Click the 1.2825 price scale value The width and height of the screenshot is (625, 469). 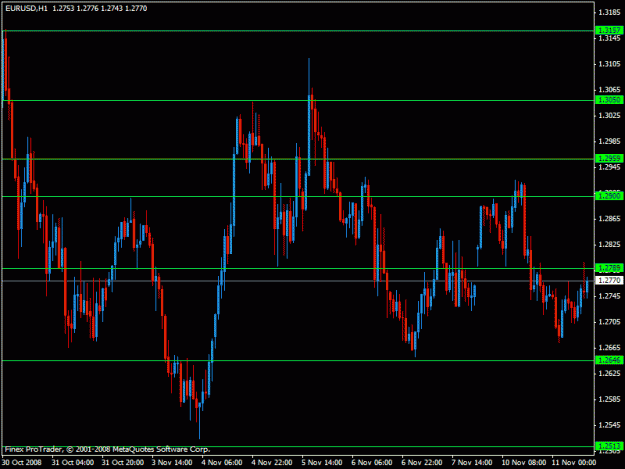(x=609, y=244)
